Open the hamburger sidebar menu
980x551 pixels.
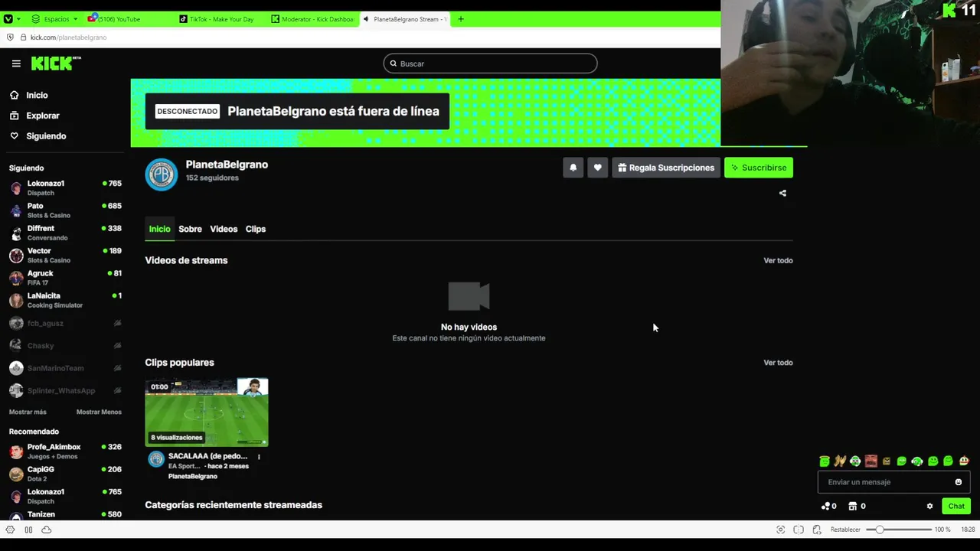pos(16,64)
